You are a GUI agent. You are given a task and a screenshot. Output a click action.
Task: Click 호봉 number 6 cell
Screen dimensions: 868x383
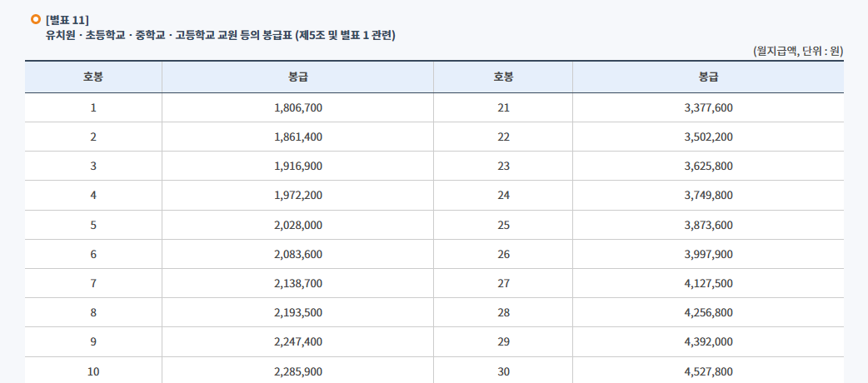pos(93,254)
